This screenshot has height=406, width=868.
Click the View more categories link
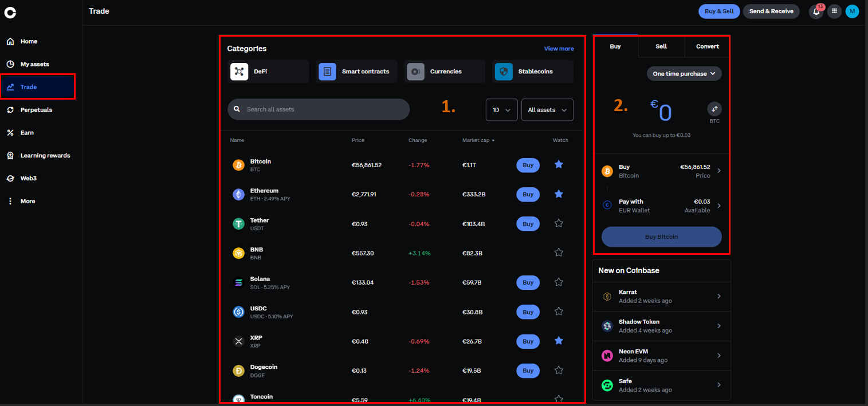coord(559,49)
